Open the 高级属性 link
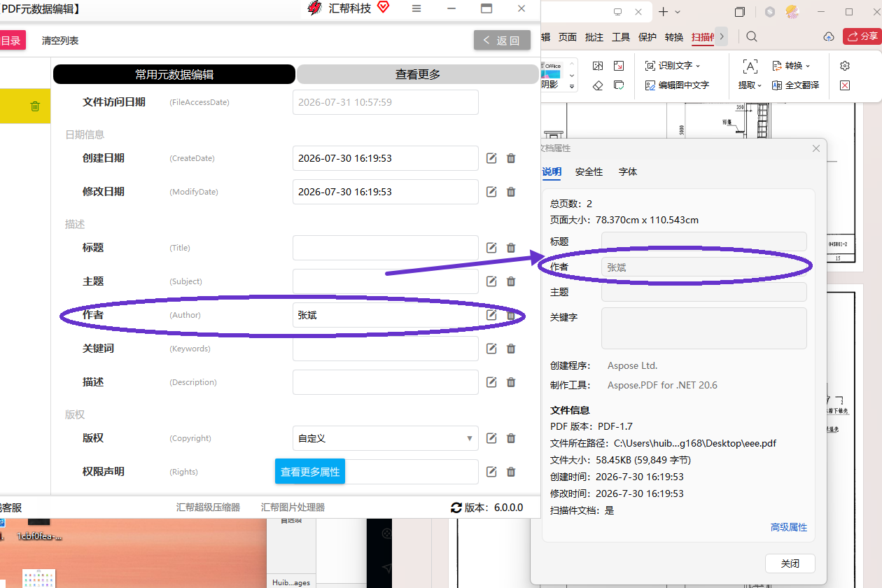This screenshot has height=588, width=882. (x=789, y=527)
